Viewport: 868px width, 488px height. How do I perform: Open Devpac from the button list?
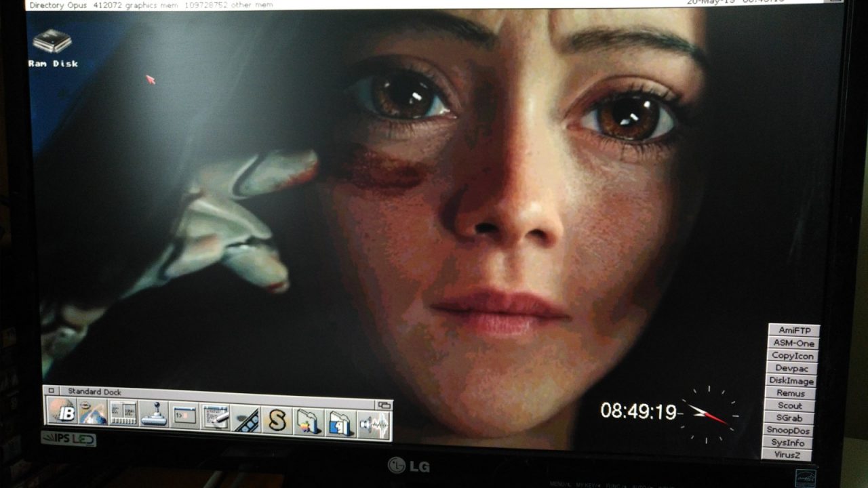[x=792, y=368]
